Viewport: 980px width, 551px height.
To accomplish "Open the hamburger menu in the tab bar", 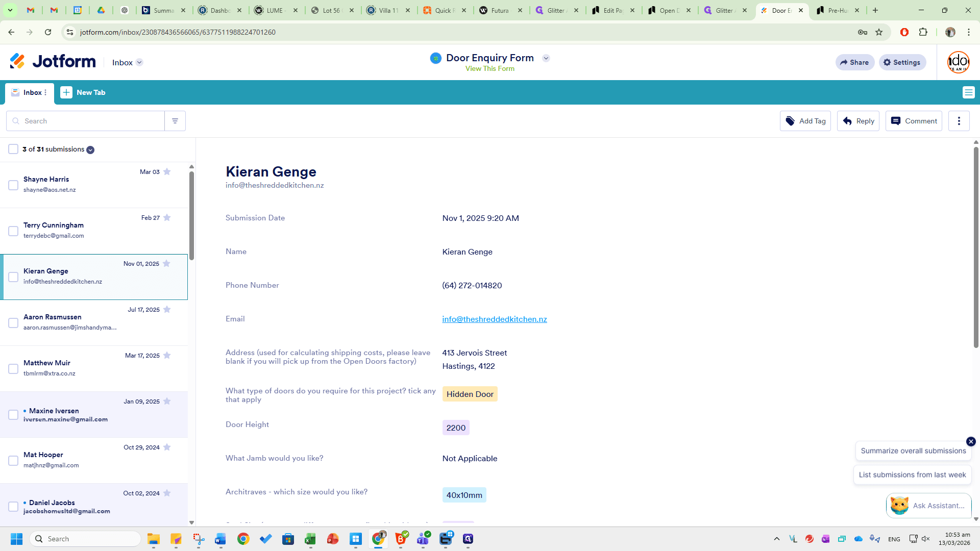I will 968,92.
